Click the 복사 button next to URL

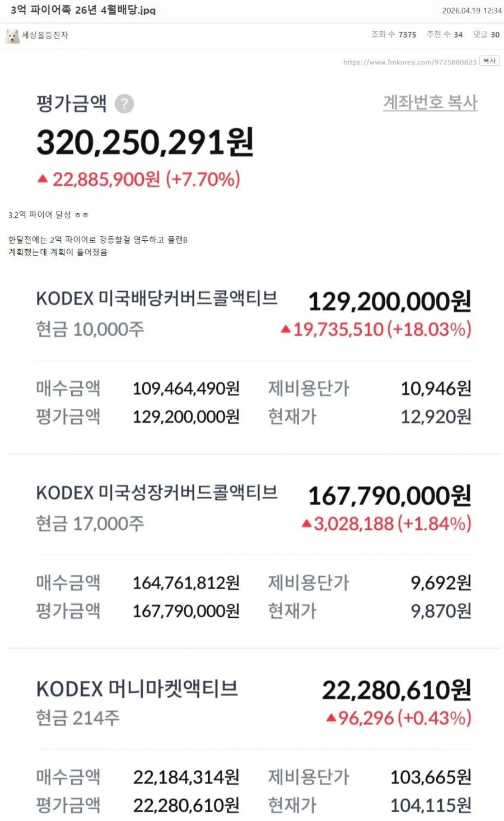pyautogui.click(x=489, y=61)
